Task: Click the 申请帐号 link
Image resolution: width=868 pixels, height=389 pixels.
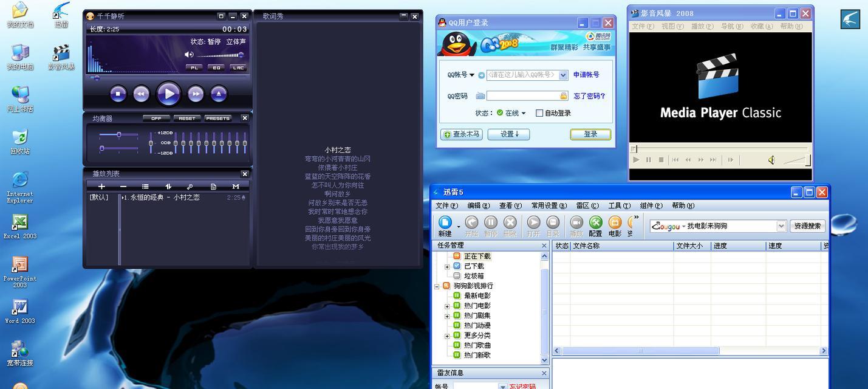Action: click(586, 75)
